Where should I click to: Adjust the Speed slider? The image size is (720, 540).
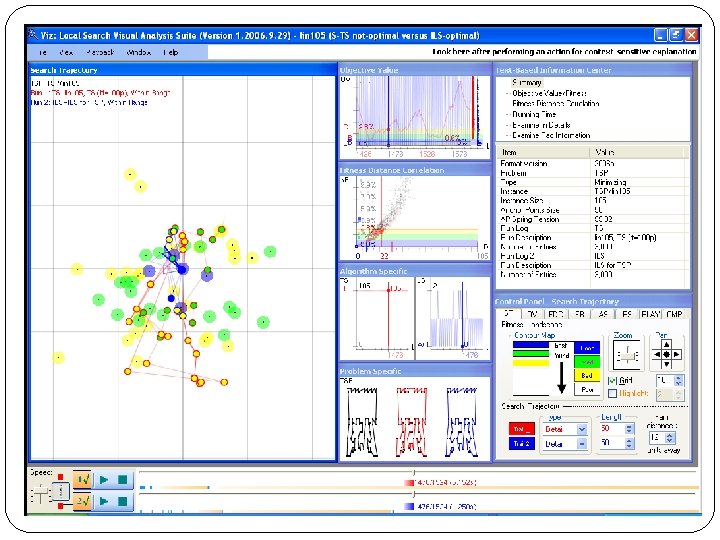pyautogui.click(x=41, y=492)
